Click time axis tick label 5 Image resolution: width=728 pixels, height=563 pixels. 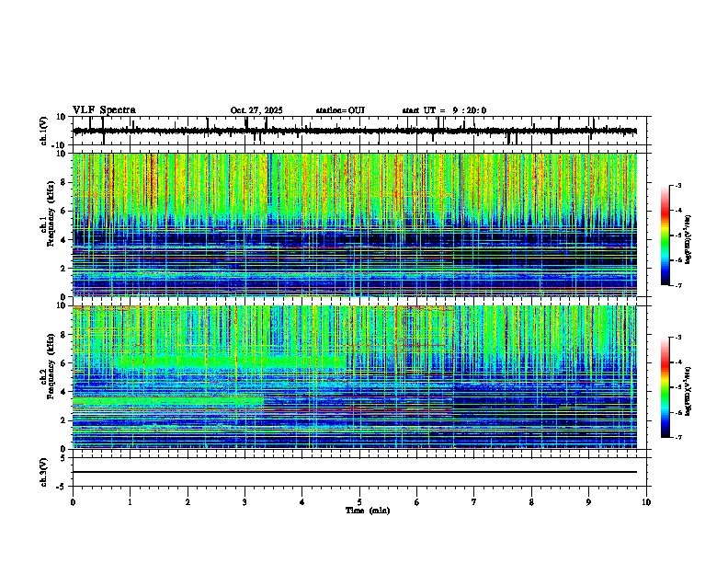[x=359, y=502]
